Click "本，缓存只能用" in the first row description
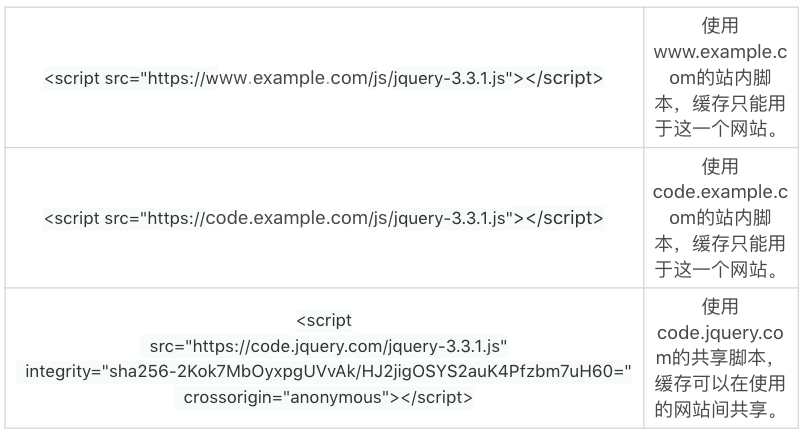This screenshot has height=438, width=805. point(719,103)
